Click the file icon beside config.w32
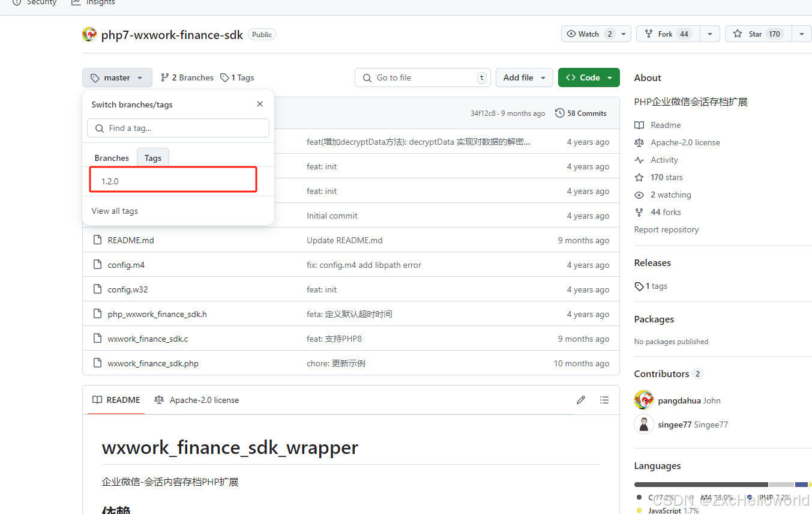Viewport: 812px width, 514px height. tap(98, 289)
